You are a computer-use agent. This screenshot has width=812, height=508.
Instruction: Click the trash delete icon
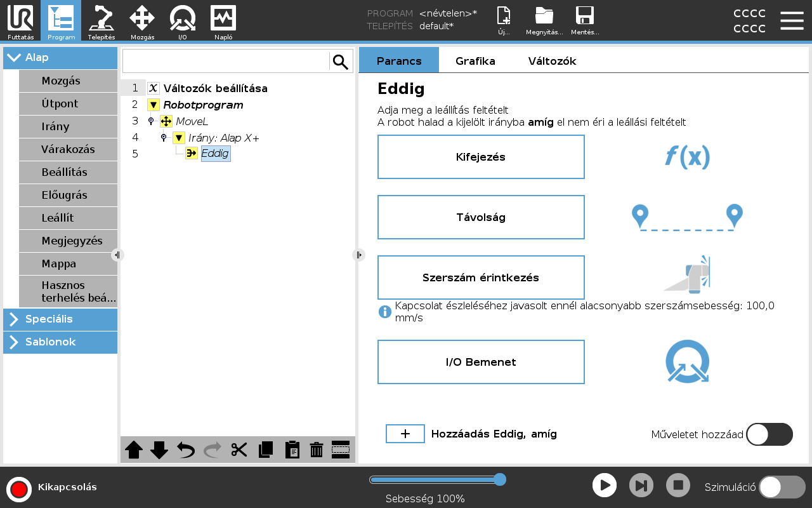pos(317,450)
